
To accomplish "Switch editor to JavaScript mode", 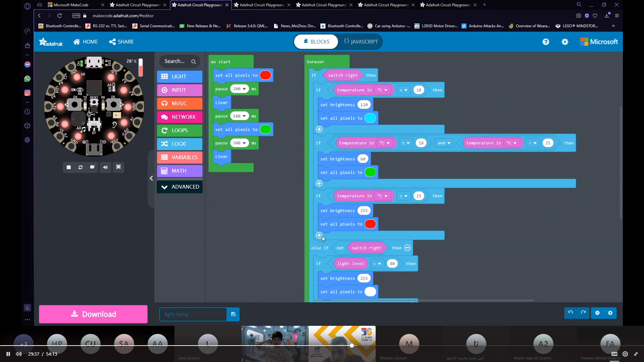I will (x=361, y=42).
